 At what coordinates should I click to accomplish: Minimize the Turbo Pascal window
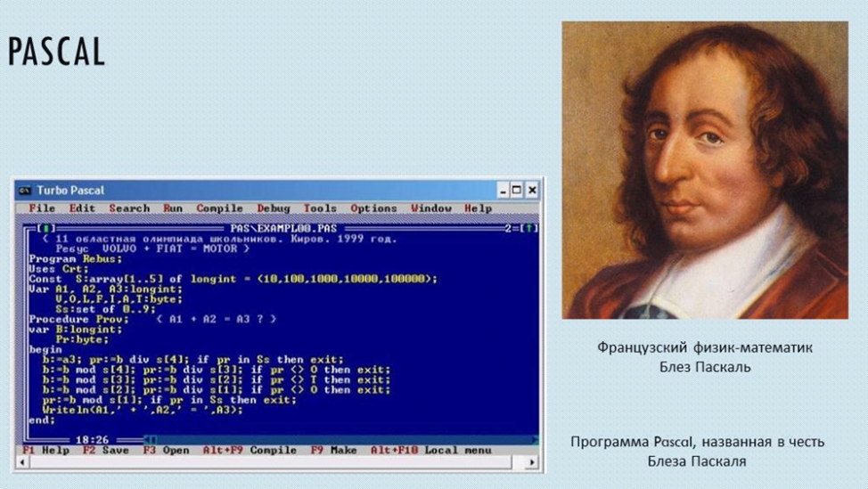tap(503, 191)
